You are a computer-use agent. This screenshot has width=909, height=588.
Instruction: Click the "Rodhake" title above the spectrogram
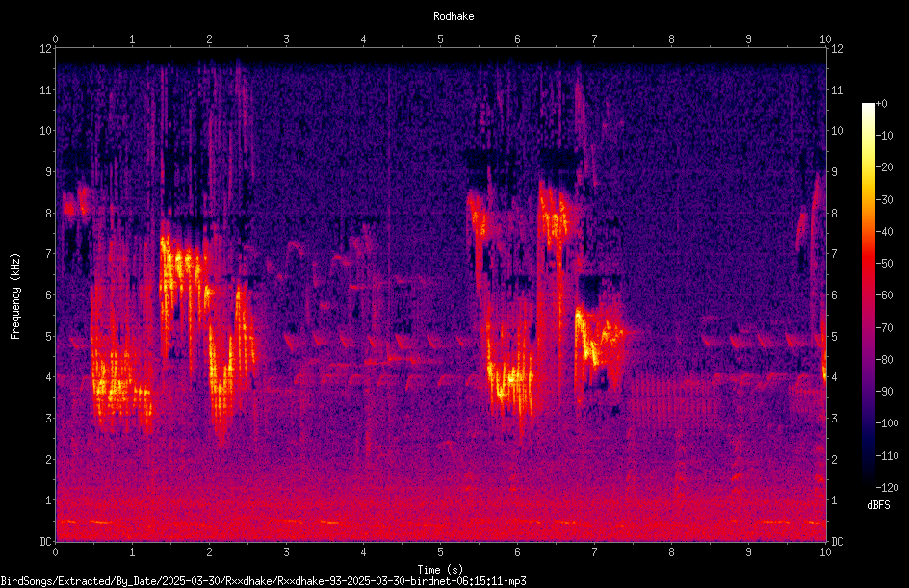[454, 16]
